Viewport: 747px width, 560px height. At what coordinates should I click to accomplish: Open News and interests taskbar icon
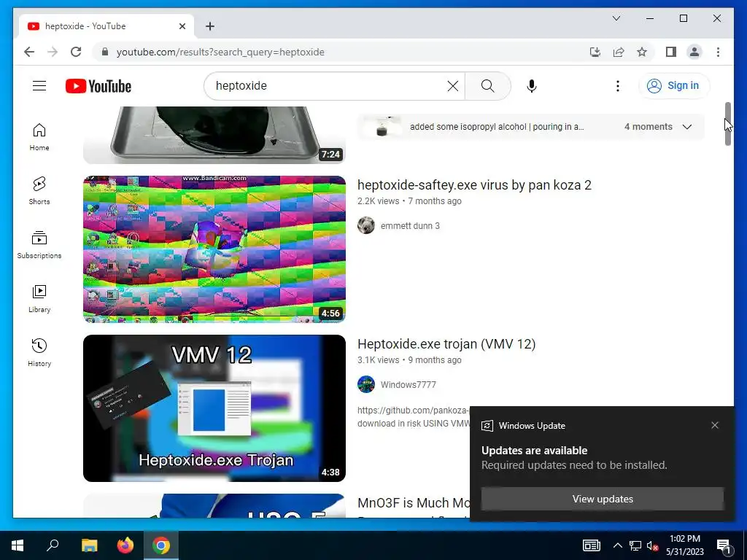[591, 545]
